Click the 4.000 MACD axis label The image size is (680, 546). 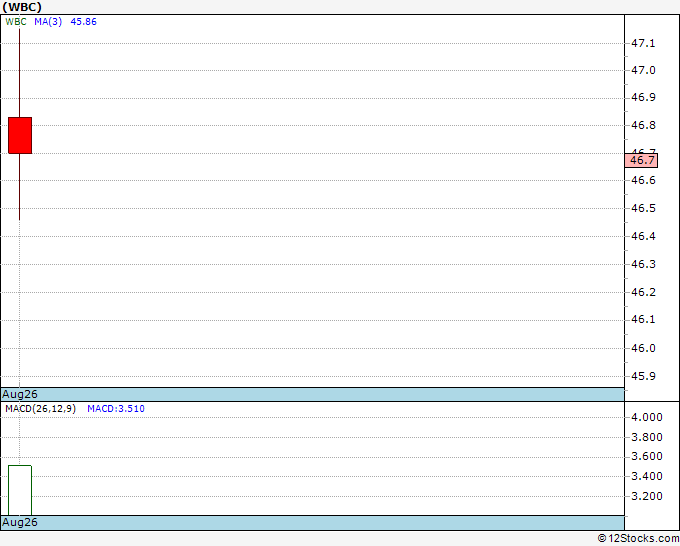coord(647,417)
